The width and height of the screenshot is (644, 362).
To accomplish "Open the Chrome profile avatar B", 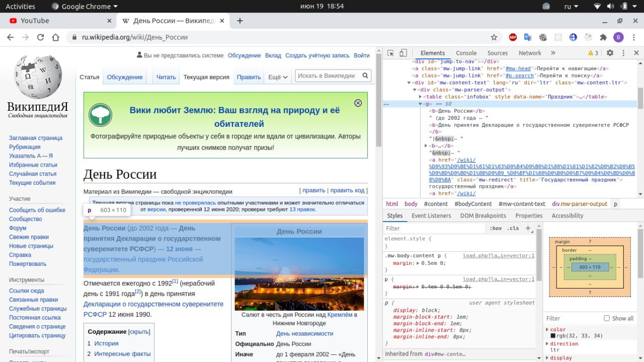I will 618,37.
